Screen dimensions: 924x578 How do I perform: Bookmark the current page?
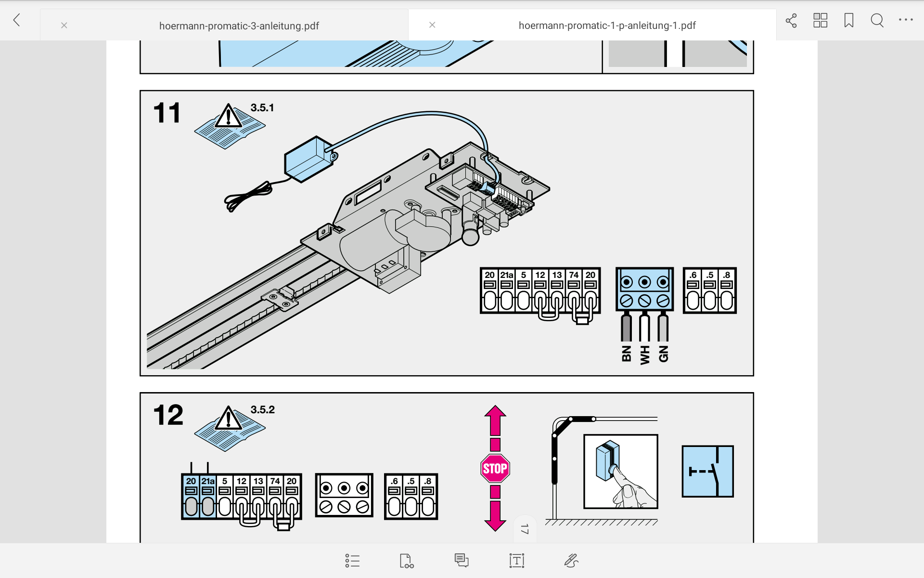(x=849, y=21)
